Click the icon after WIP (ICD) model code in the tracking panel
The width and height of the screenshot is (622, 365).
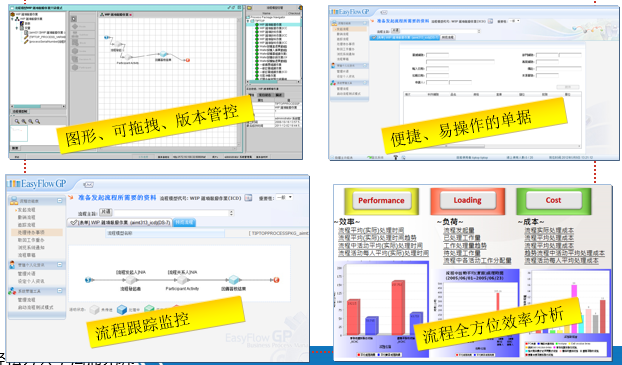[x=248, y=198]
